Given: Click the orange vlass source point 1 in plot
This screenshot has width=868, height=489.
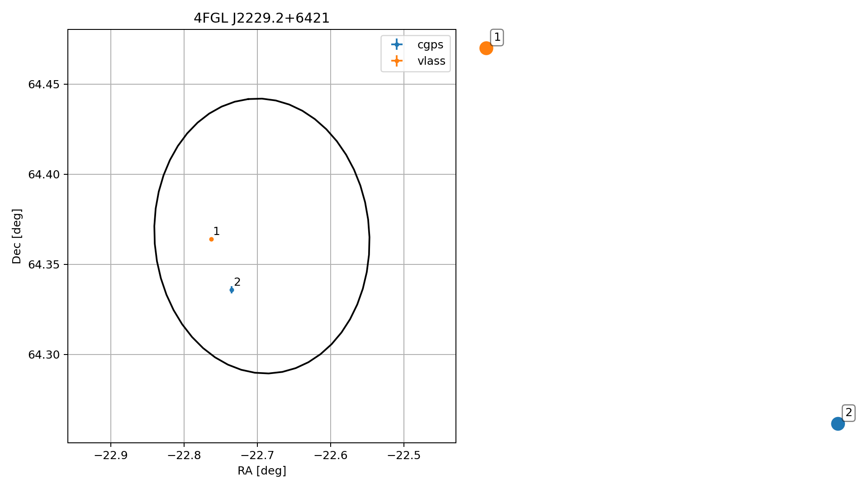Looking at the screenshot, I should pyautogui.click(x=211, y=239).
